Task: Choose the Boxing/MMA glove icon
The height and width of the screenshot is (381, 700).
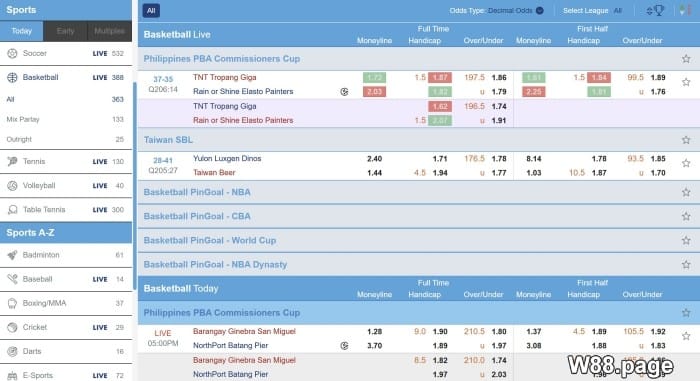Action: coord(12,303)
